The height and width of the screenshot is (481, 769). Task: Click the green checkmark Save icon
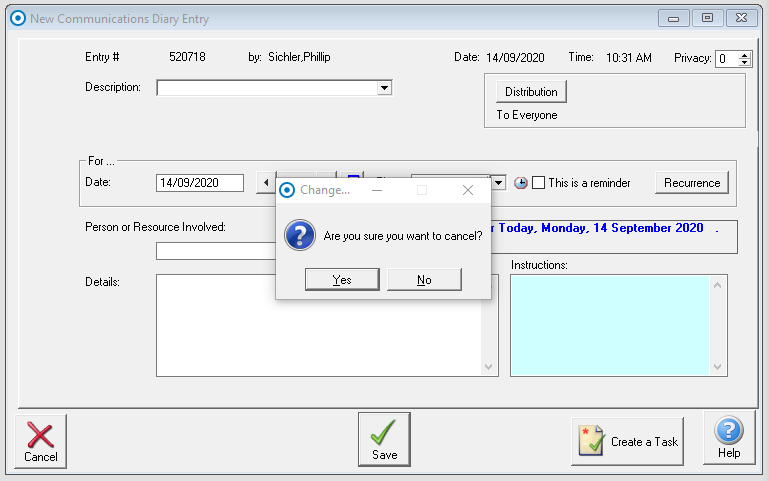(x=384, y=434)
